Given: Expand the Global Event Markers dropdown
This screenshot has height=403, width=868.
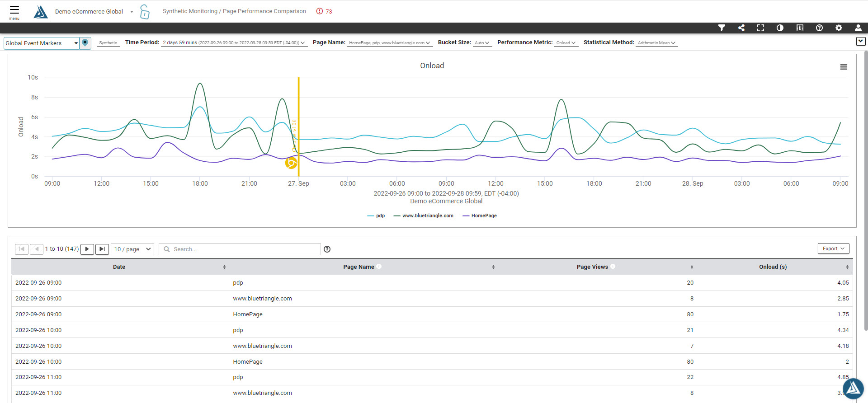Looking at the screenshot, I should click(42, 43).
